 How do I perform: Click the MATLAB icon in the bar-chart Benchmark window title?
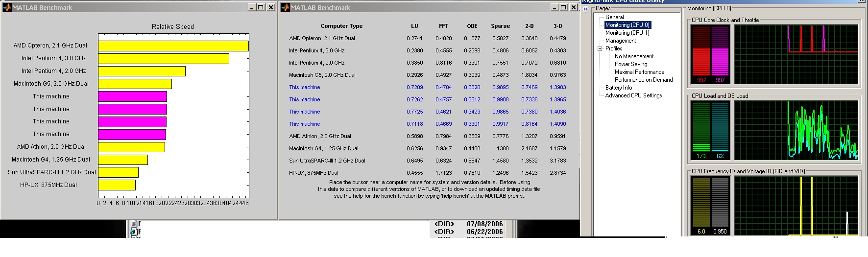coord(7,7)
